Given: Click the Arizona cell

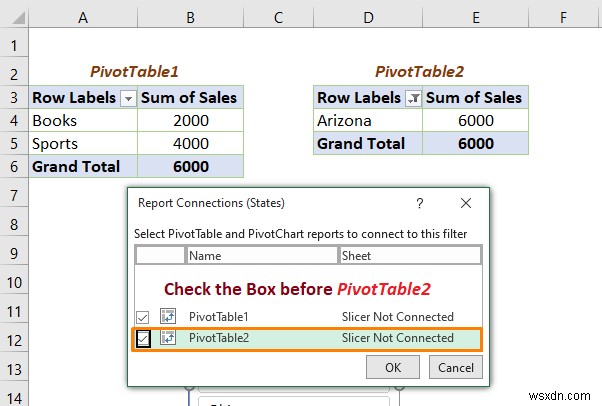Looking at the screenshot, I should tap(368, 121).
